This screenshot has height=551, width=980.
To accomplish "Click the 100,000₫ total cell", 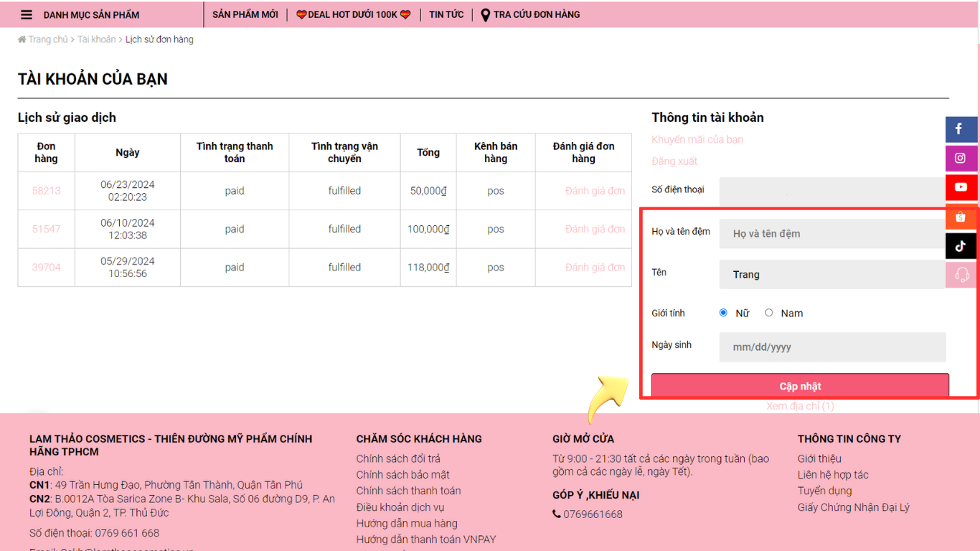I will pyautogui.click(x=428, y=229).
